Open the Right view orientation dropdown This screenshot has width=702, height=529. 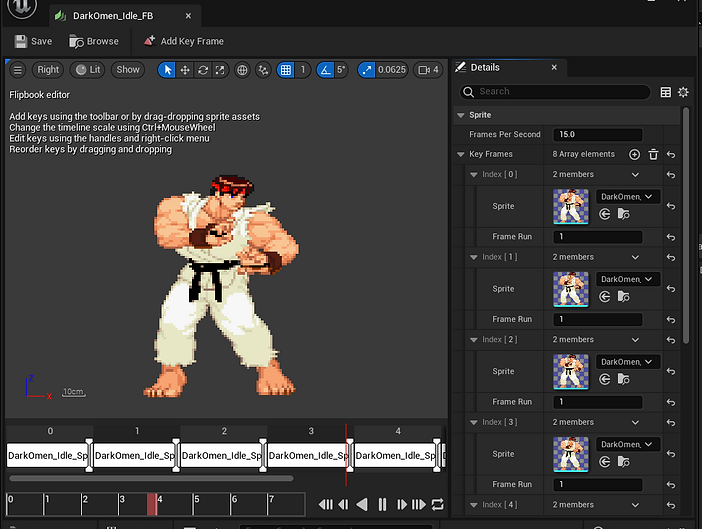pos(48,70)
